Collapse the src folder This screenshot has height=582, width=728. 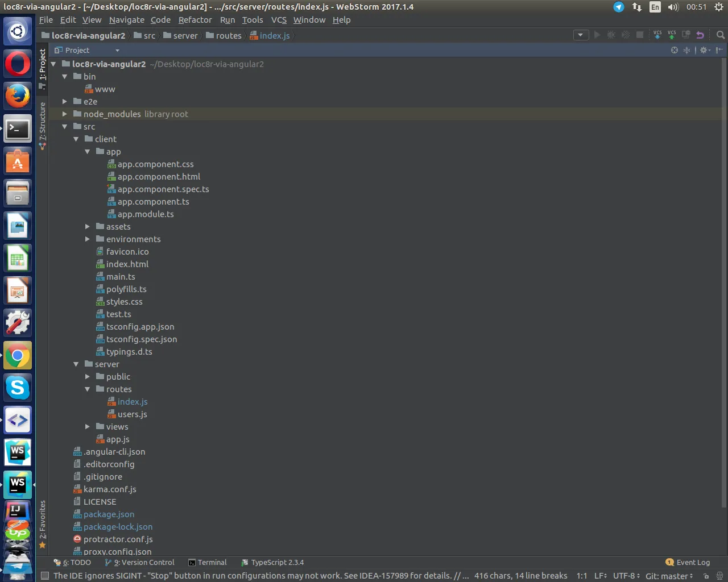point(65,127)
